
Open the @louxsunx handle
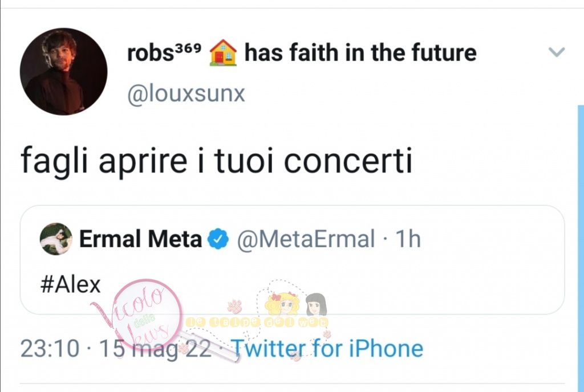click(x=186, y=93)
